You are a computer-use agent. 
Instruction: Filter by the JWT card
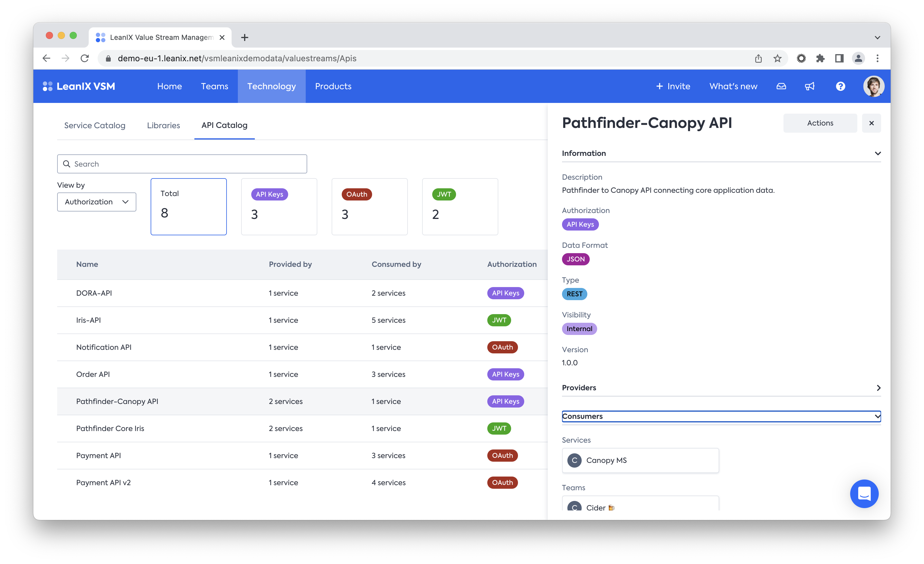(460, 206)
